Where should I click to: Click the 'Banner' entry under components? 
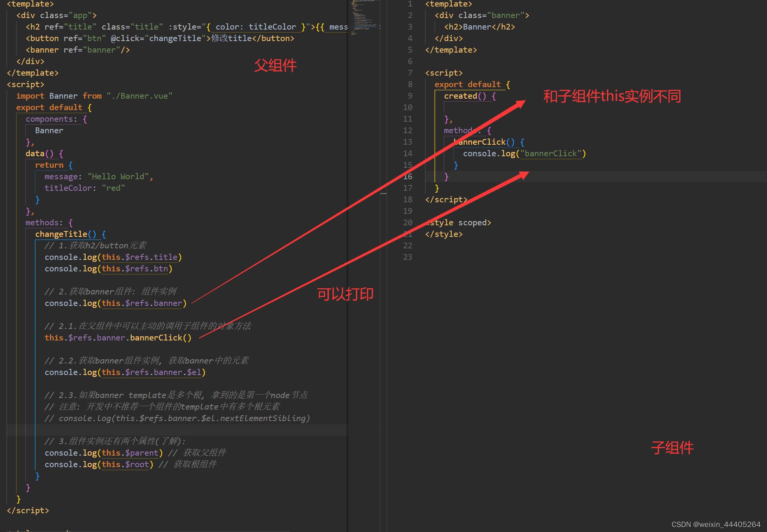[49, 131]
